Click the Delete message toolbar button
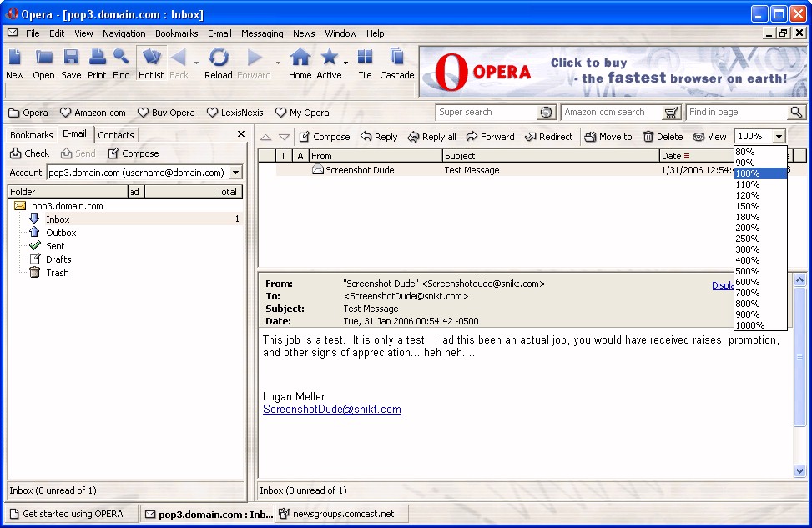Image resolution: width=812 pixels, height=528 pixels. pyautogui.click(x=663, y=137)
